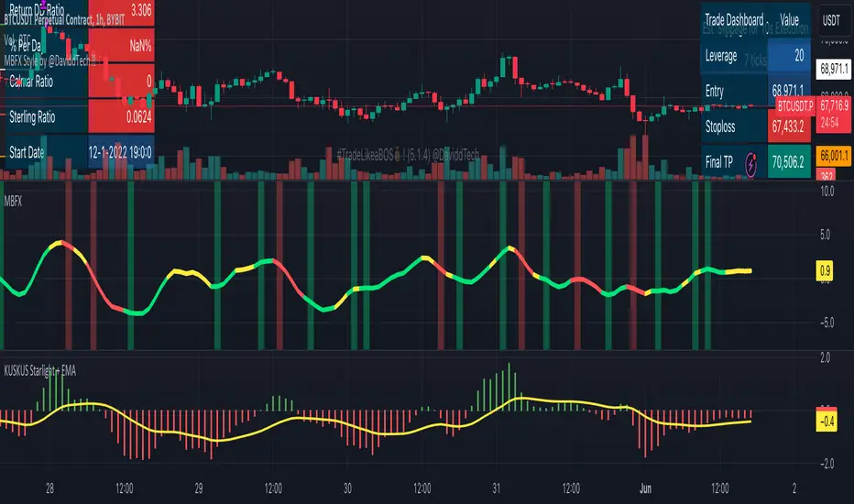This screenshot has width=854, height=504.
Task: Click the NaN% value cell
Action: [x=121, y=45]
